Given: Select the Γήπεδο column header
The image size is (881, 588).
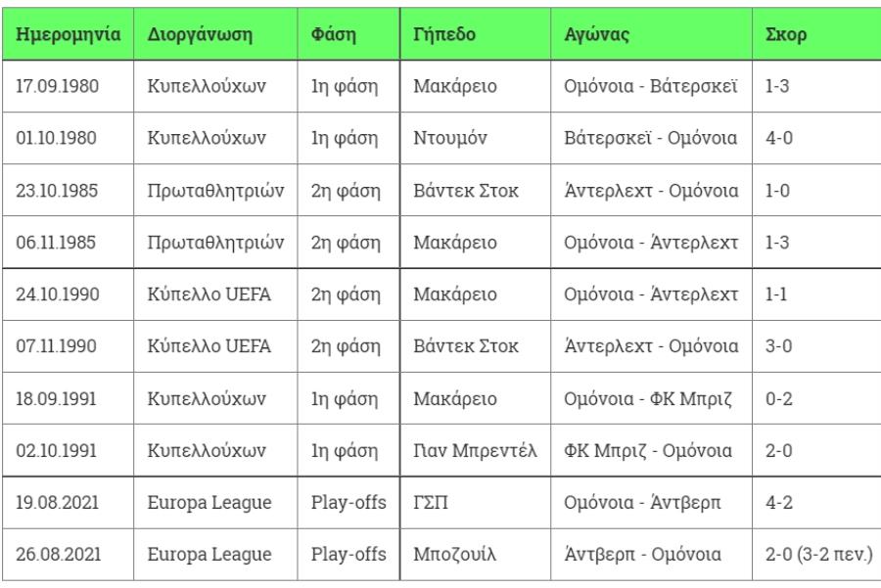Looking at the screenshot, I should click(476, 34).
